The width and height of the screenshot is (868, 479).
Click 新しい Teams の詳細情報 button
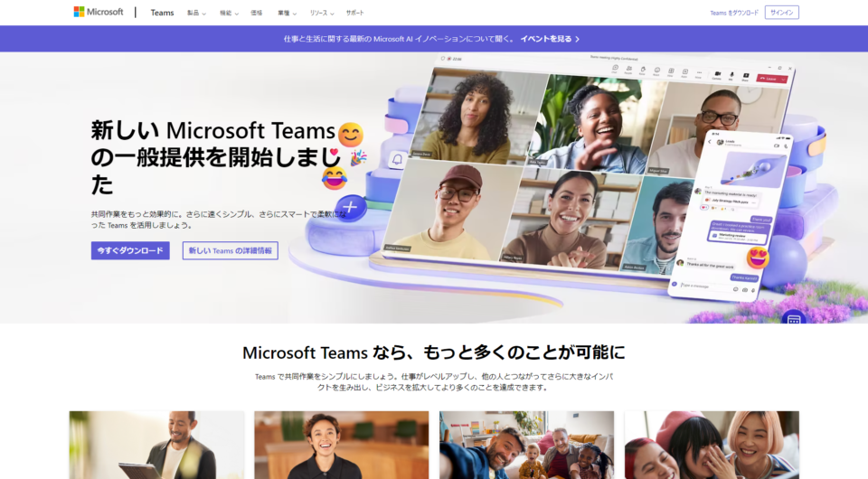click(231, 250)
